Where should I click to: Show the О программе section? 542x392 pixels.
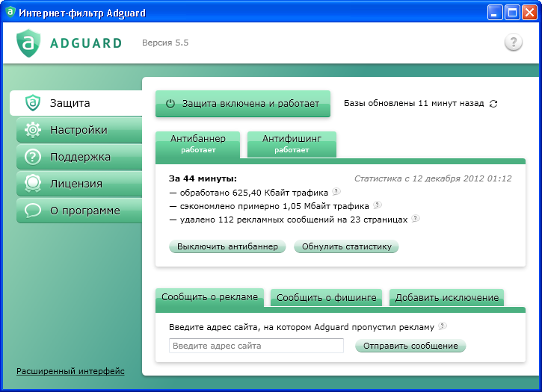point(79,211)
